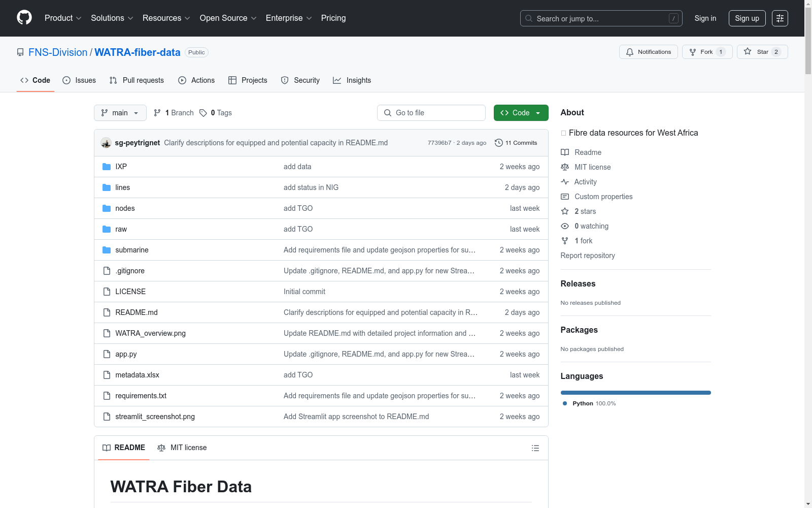Viewport: 812px width, 508px height.
Task: Click the eye icon beside watching
Action: tap(565, 226)
